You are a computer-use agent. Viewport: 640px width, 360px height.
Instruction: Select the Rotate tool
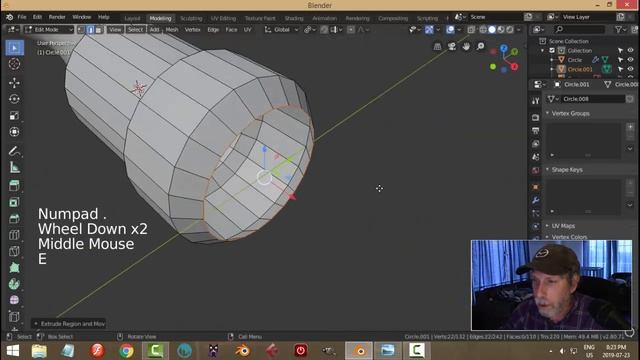14,99
